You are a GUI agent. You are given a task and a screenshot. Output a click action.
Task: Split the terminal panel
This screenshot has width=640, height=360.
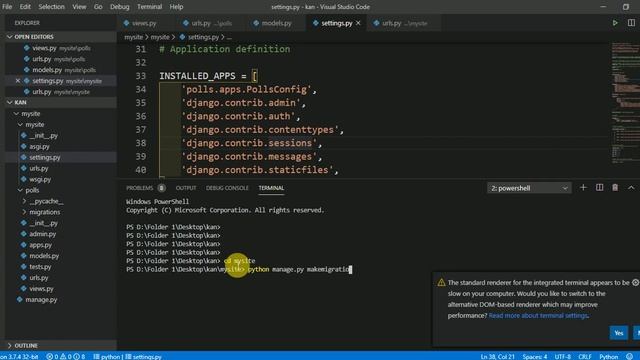(599, 188)
